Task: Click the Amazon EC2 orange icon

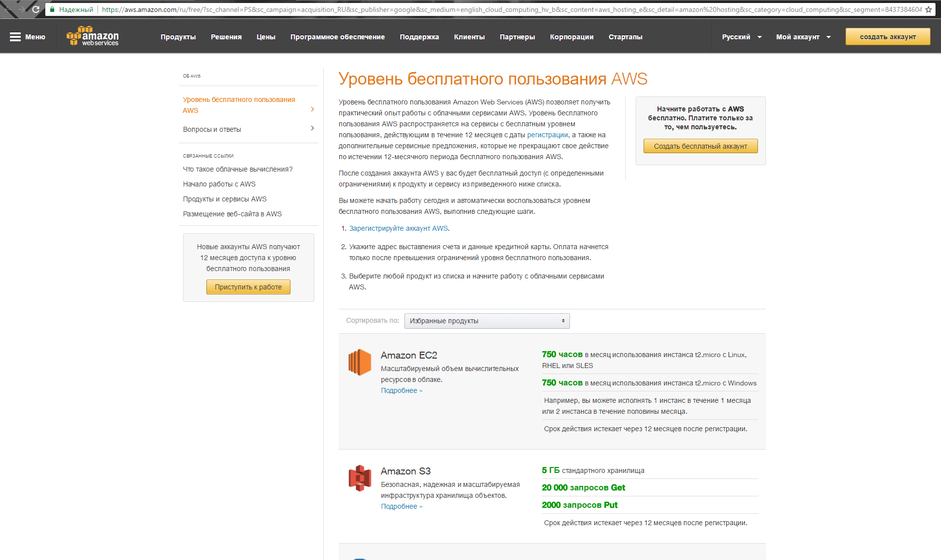Action: (x=360, y=362)
